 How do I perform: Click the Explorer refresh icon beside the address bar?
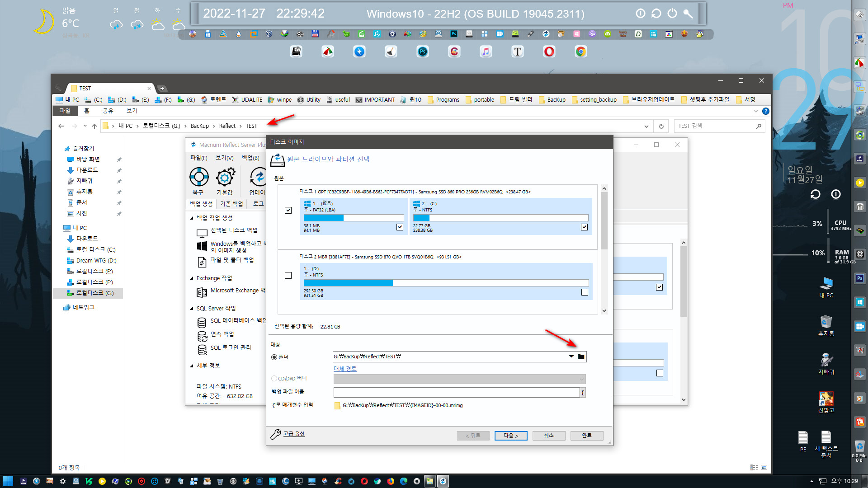(x=661, y=126)
